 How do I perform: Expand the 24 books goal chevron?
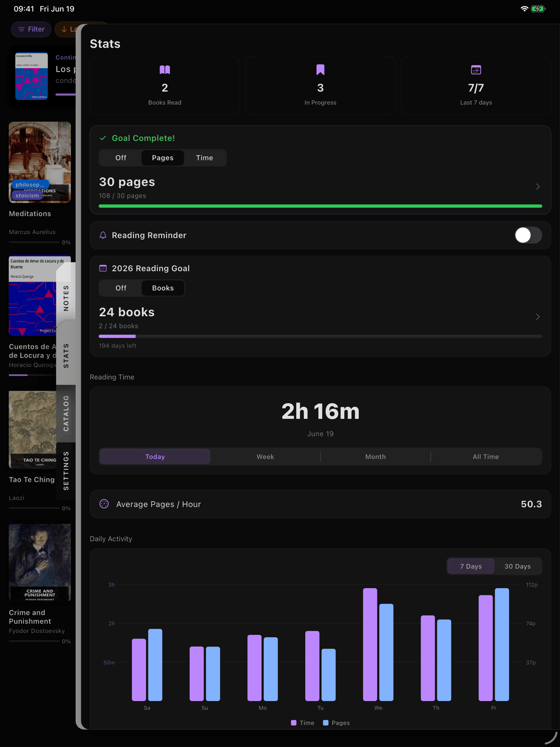click(x=538, y=317)
